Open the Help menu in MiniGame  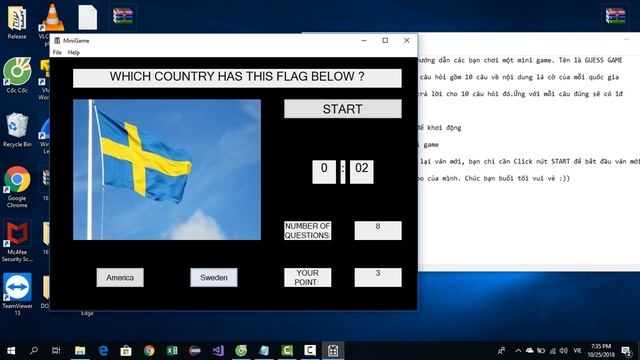tap(74, 52)
